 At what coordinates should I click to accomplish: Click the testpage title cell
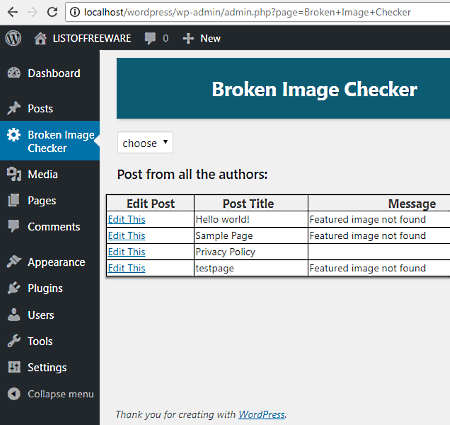click(x=251, y=268)
